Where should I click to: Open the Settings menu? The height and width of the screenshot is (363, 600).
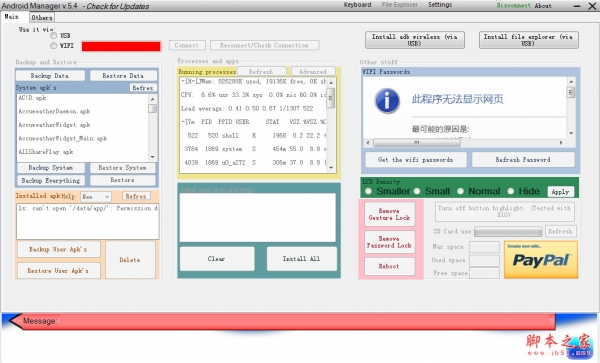click(x=440, y=5)
